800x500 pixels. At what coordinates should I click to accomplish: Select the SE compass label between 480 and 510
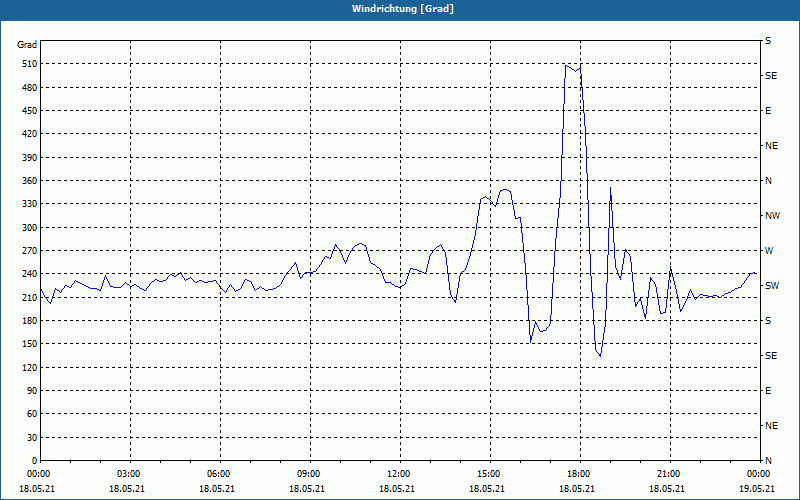click(771, 76)
